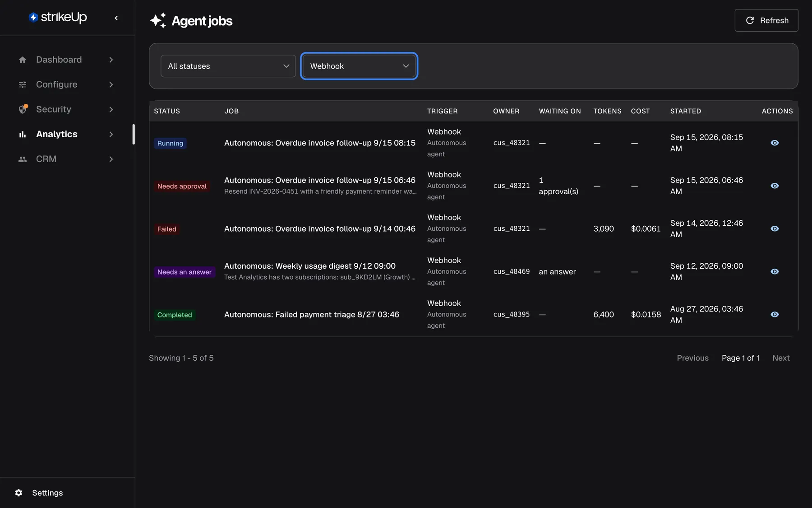Open job Overdue invoice follow-up 9/14 00:46

(x=320, y=228)
